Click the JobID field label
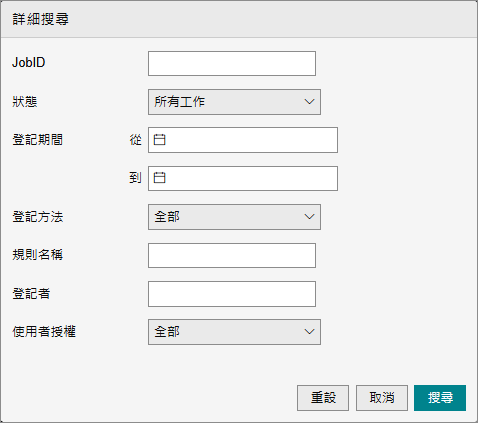478x423 pixels. click(29, 62)
